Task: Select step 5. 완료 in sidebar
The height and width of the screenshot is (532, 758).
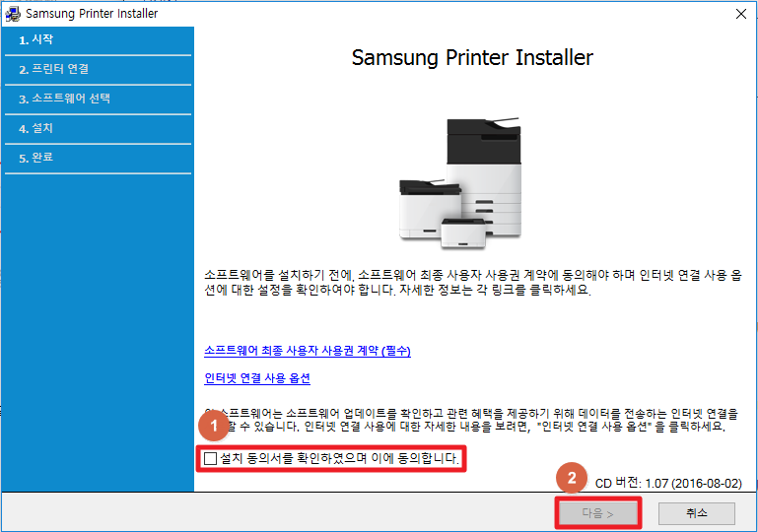Action: coord(99,158)
